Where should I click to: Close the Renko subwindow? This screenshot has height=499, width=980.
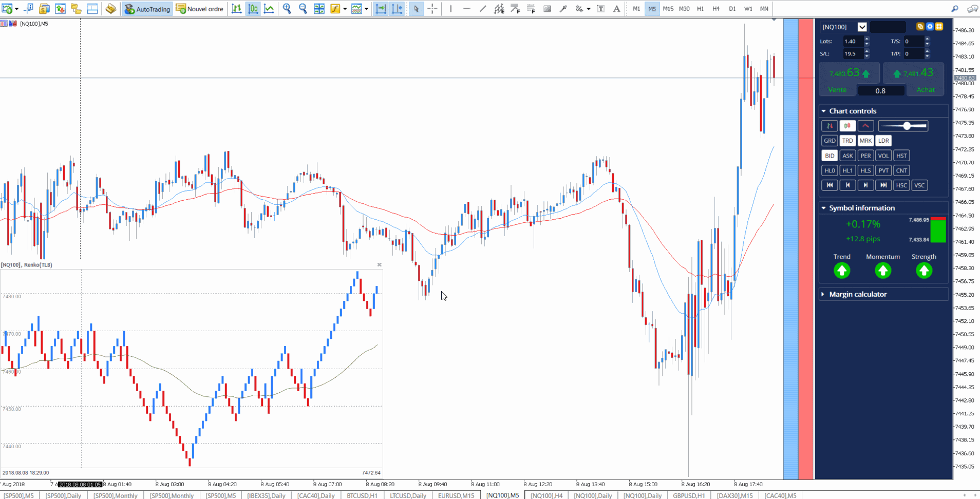pyautogui.click(x=379, y=264)
